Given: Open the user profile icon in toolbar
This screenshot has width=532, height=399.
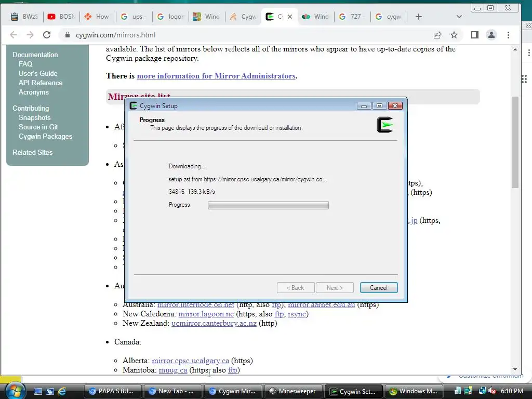Looking at the screenshot, I should click(x=491, y=35).
